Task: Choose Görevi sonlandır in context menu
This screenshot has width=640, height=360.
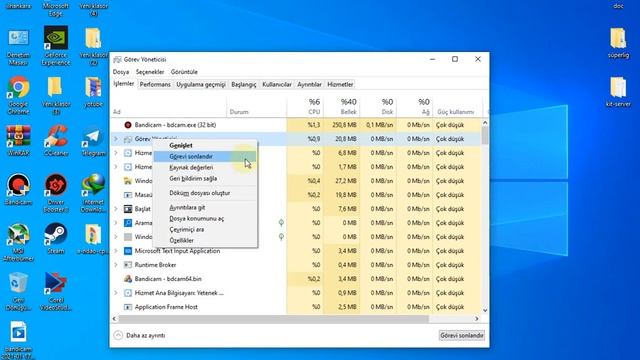Action: pos(205,156)
